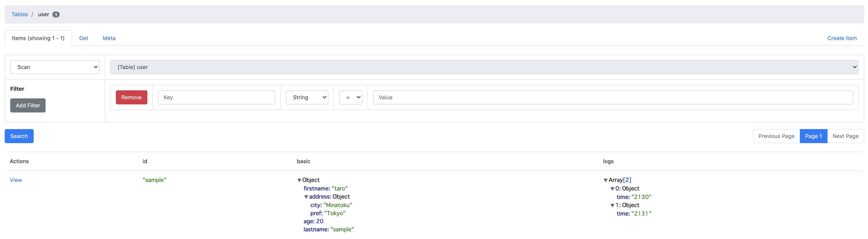Screen dimensions: 868x239
Task: Switch to the Meta tab
Action: (x=109, y=38)
